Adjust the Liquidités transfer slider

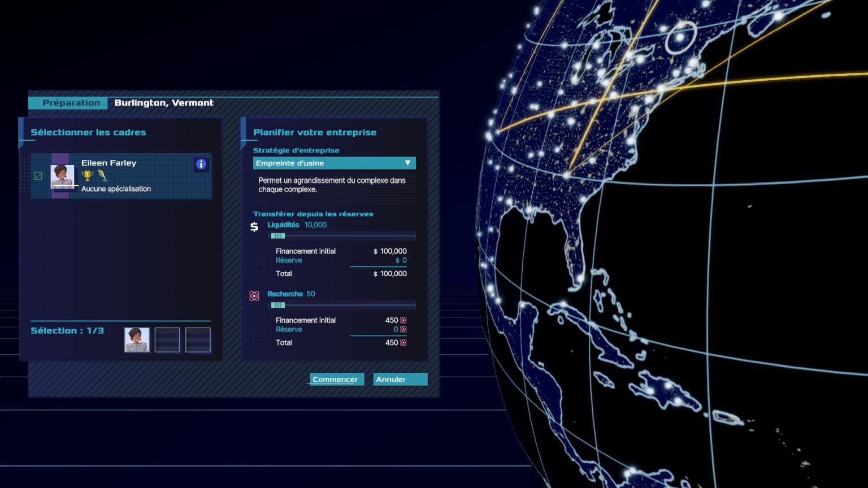[342, 236]
